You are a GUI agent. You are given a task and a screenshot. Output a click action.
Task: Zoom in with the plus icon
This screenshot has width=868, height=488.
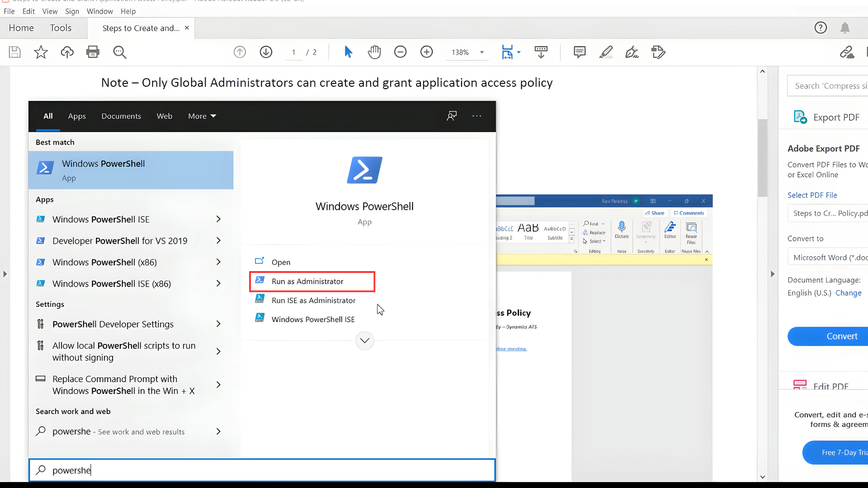[426, 52]
